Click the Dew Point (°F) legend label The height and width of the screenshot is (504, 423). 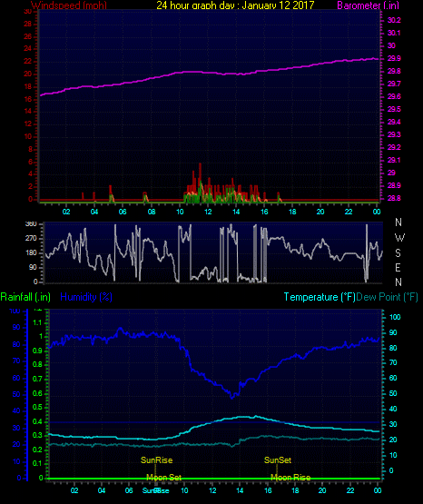point(388,297)
